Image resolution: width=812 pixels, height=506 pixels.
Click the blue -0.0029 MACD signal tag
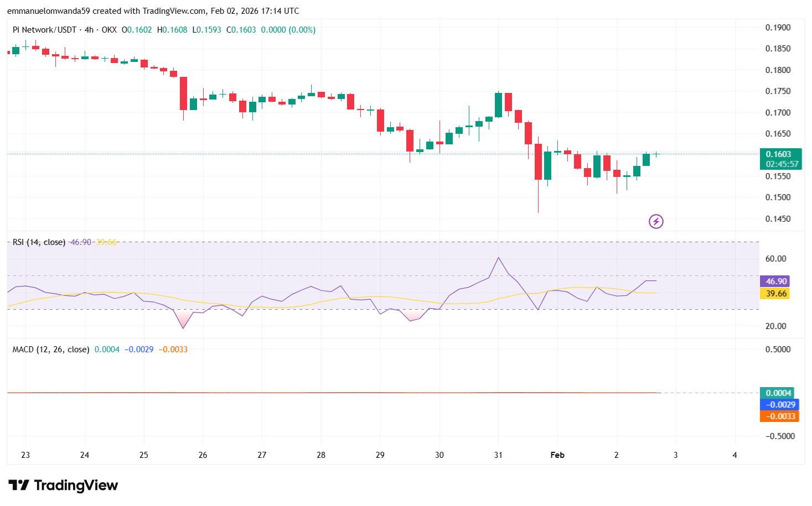[781, 405]
